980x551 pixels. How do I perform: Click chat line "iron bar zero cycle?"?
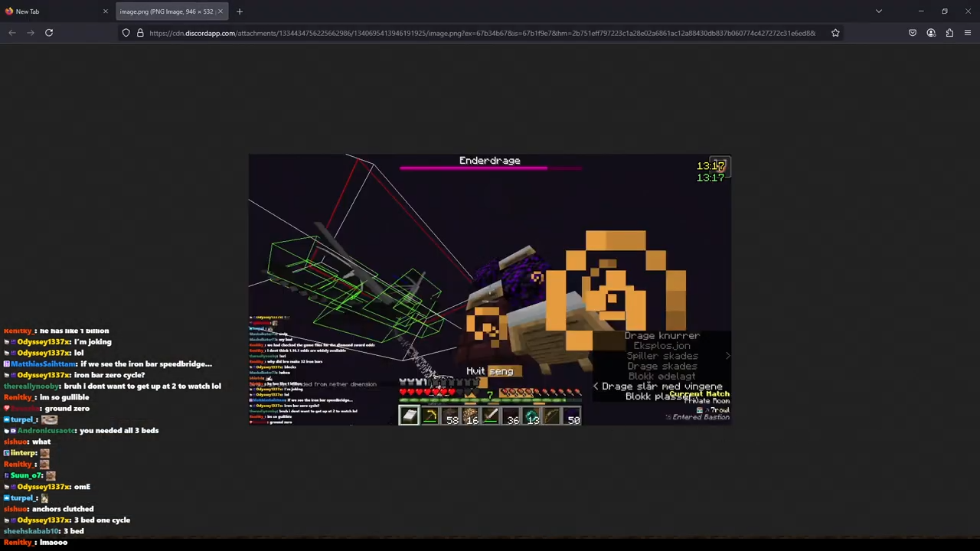pos(74,375)
